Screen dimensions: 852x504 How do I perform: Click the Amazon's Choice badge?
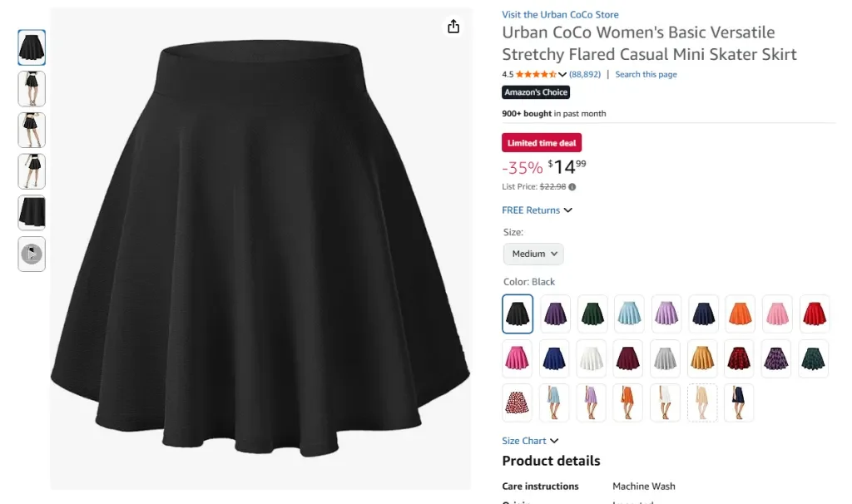(x=535, y=92)
